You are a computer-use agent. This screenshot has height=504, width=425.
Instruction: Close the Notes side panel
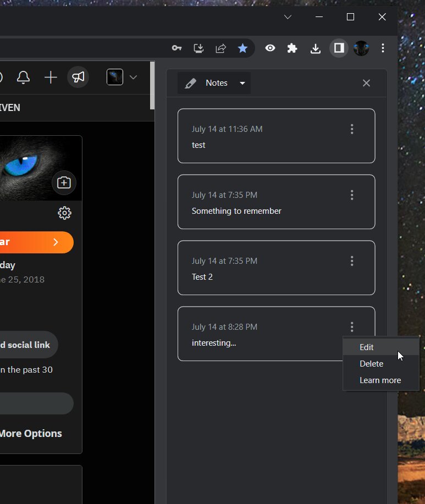366,83
